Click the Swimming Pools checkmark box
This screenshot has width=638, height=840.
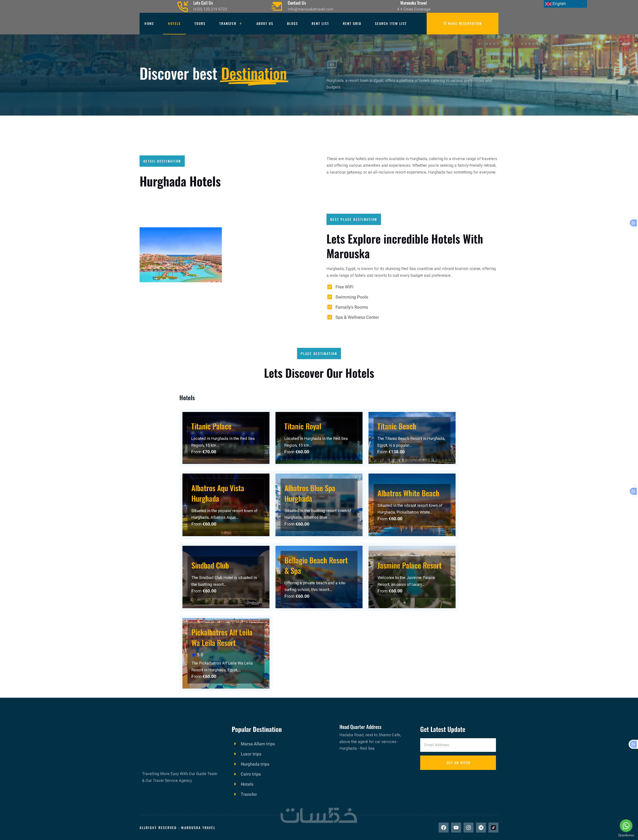pyautogui.click(x=329, y=297)
